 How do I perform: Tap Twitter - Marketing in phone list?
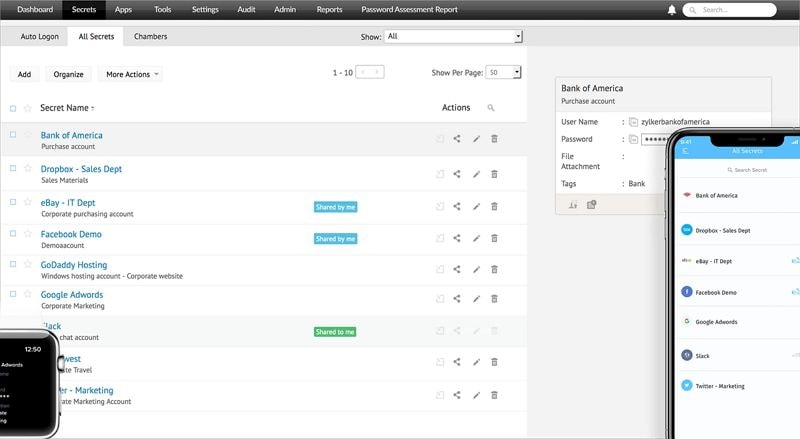point(720,386)
